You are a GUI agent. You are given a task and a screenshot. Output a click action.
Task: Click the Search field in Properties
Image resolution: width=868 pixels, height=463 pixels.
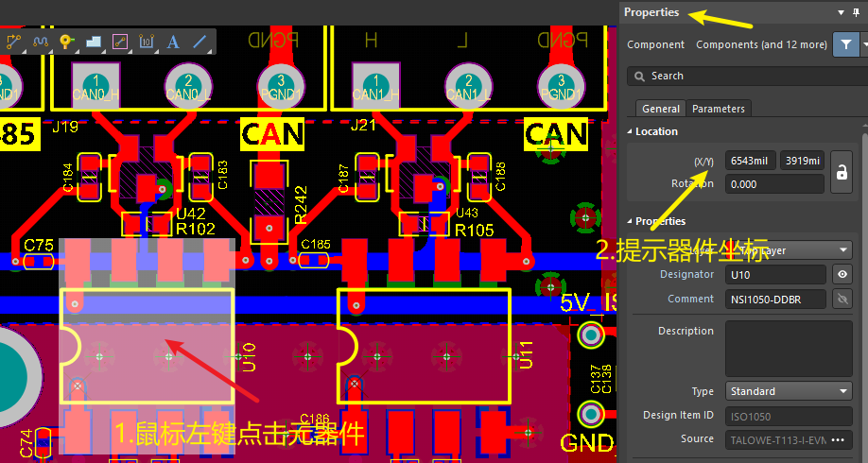[747, 77]
